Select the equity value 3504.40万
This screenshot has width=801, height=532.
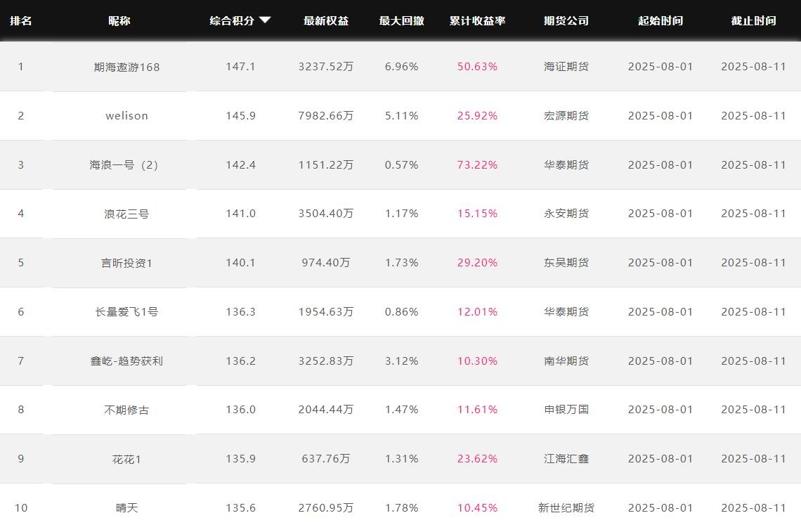coord(326,213)
